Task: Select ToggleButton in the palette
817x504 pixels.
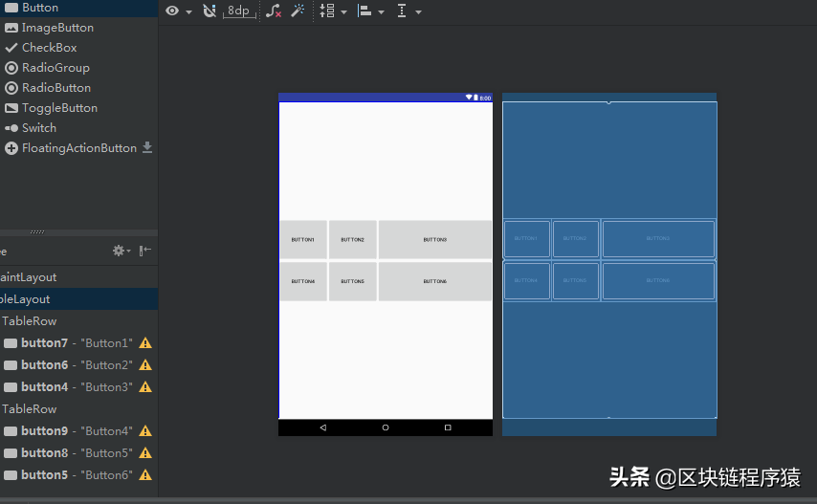Action: pyautogui.click(x=78, y=108)
